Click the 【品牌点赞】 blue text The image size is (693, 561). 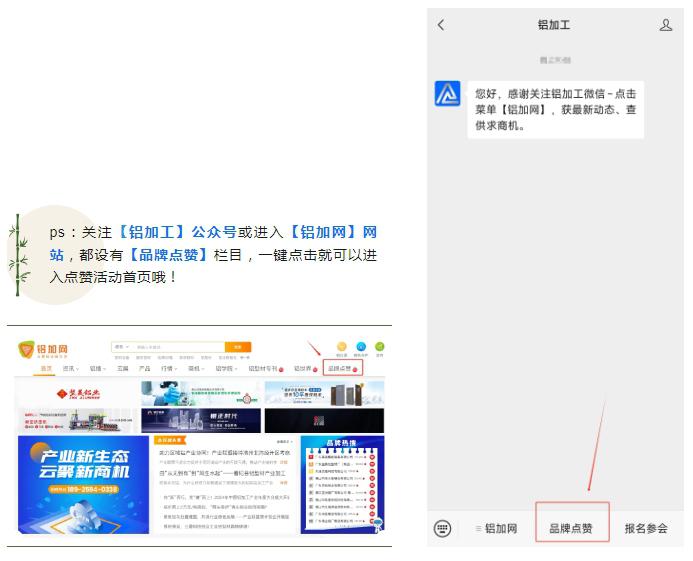click(168, 255)
